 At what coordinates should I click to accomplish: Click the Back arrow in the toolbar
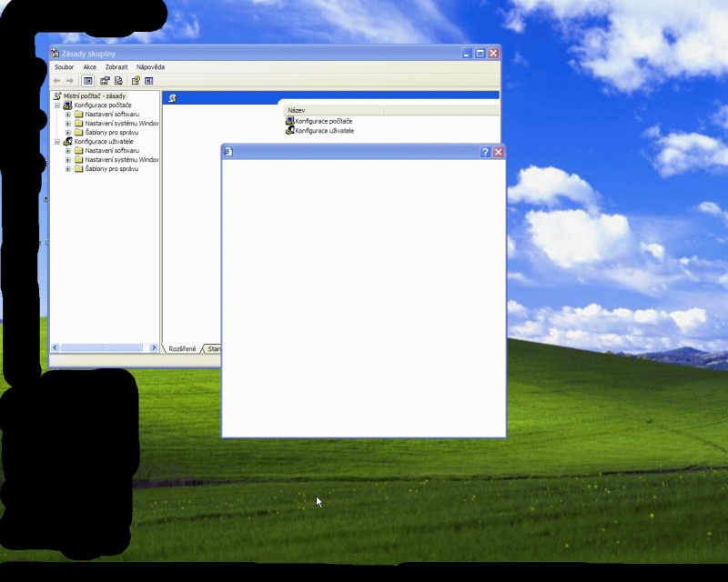click(56, 81)
